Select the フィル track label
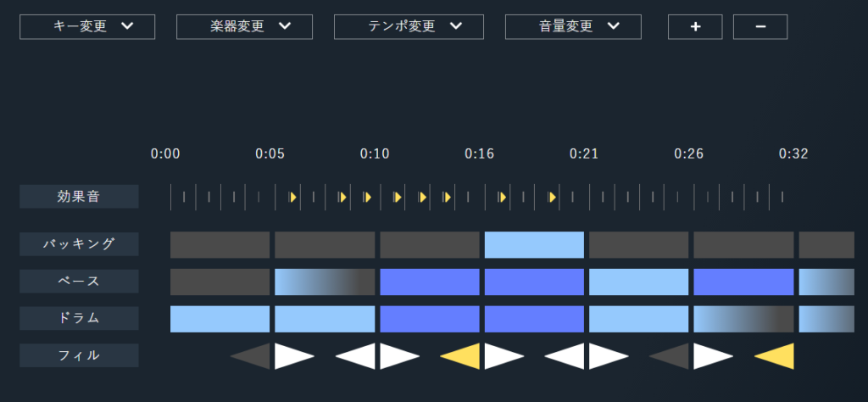 click(79, 355)
